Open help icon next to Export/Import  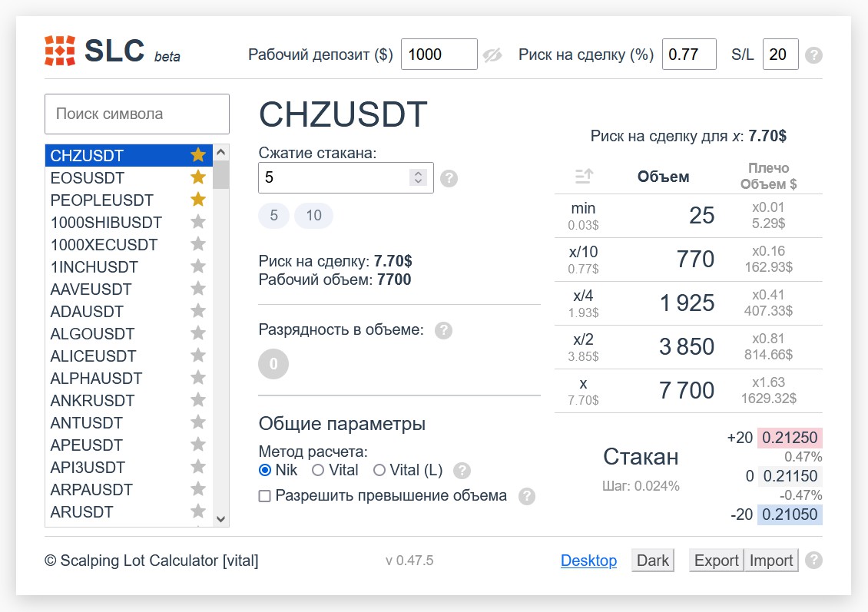point(813,561)
